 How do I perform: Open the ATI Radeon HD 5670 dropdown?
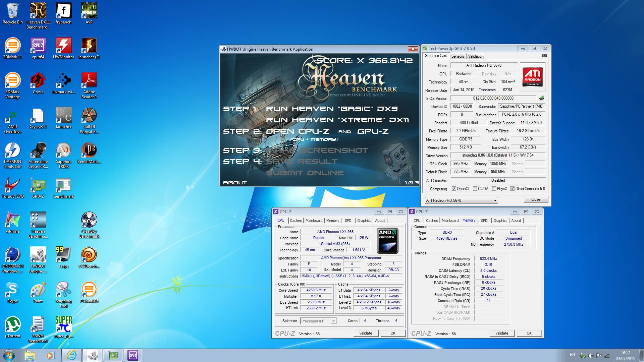[x=461, y=200]
